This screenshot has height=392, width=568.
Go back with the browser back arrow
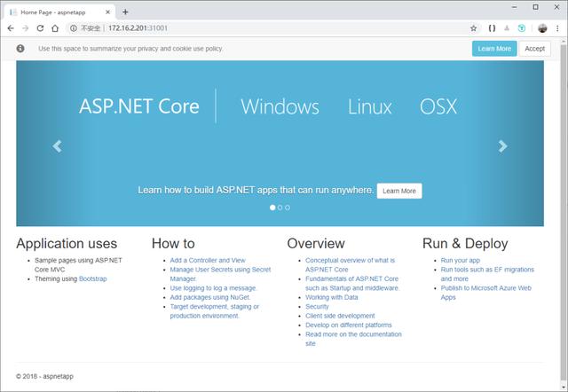click(11, 28)
